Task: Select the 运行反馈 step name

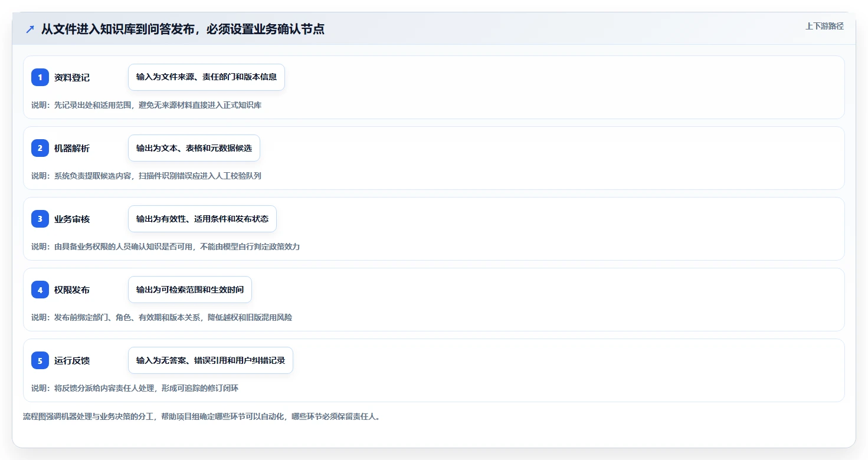Action: coord(72,360)
